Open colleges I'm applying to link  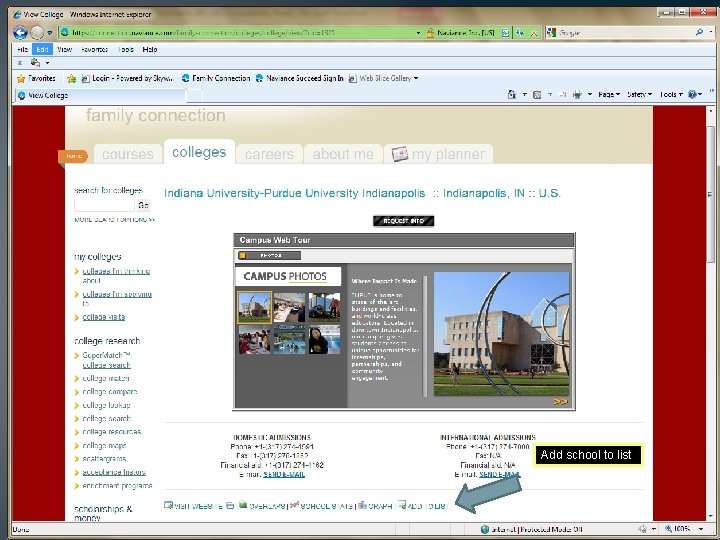tap(117, 298)
